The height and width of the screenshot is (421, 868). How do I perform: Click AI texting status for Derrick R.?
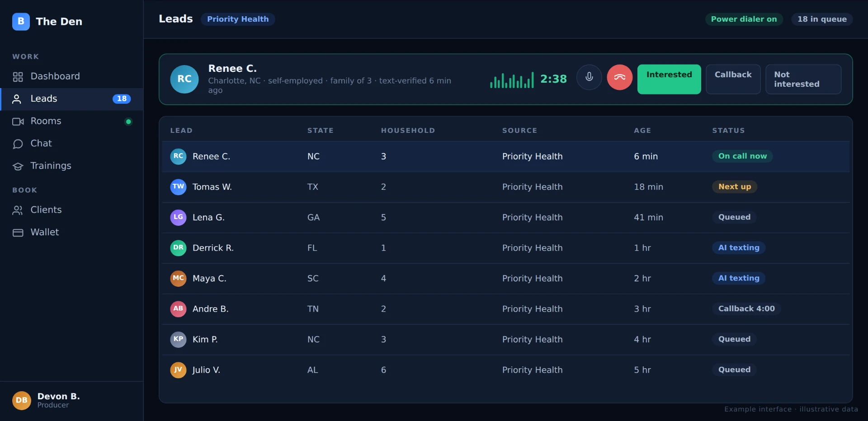coord(739,248)
